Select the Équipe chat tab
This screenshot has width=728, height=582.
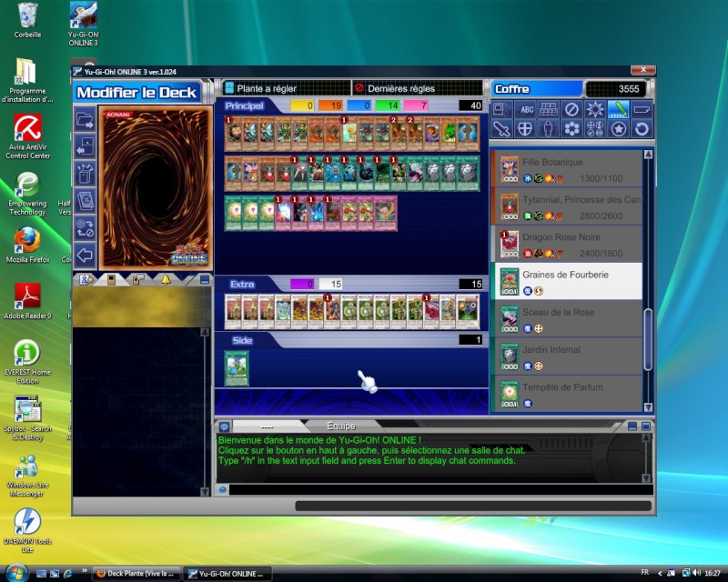click(x=341, y=426)
